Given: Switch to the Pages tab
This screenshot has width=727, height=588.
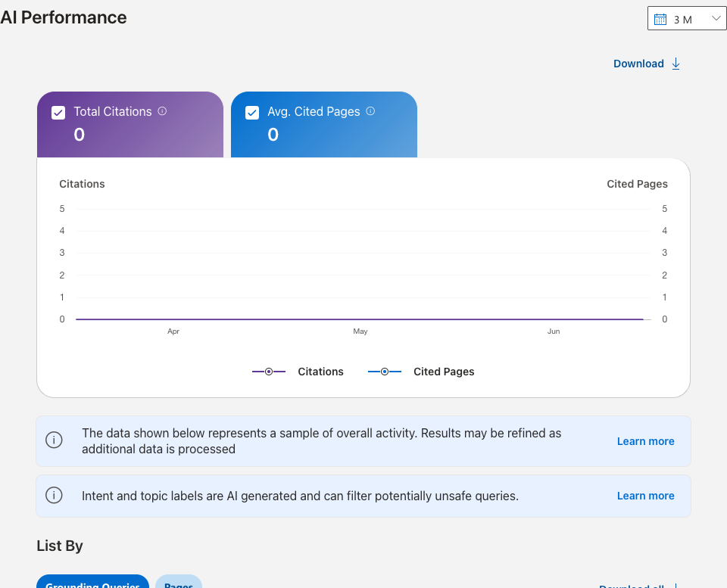Looking at the screenshot, I should (x=179, y=582).
